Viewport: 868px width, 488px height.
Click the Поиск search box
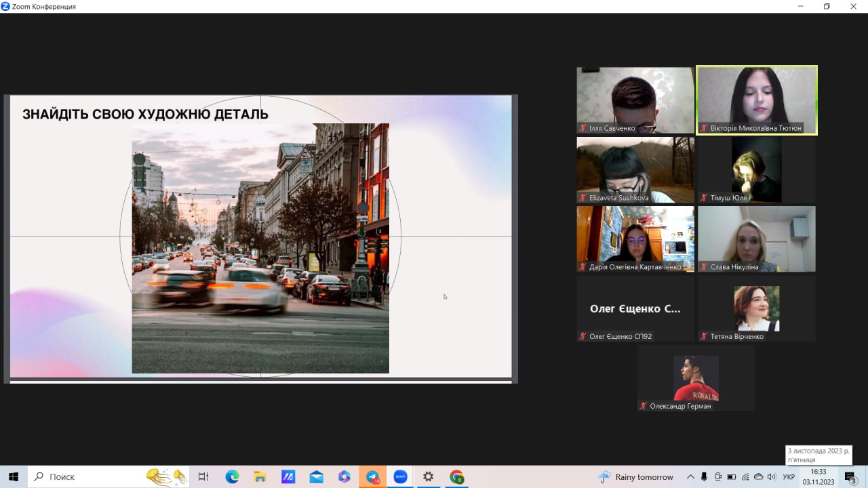(95, 476)
